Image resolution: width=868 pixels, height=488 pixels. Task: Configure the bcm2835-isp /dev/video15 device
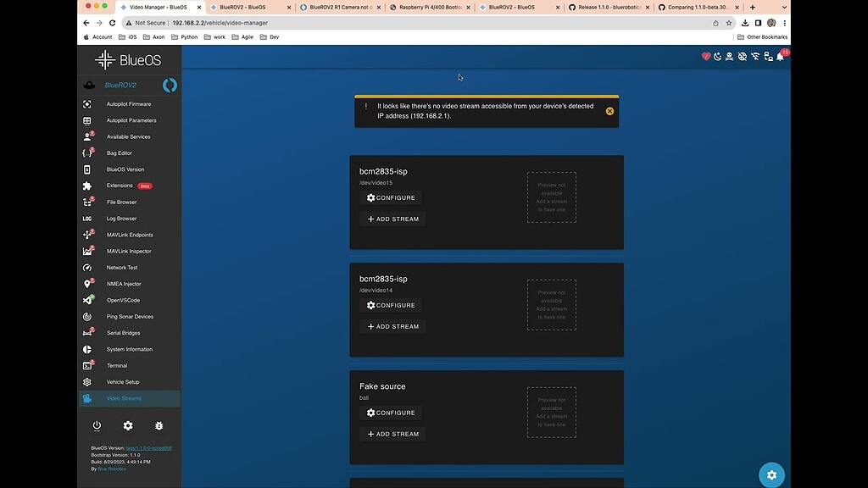pos(391,197)
